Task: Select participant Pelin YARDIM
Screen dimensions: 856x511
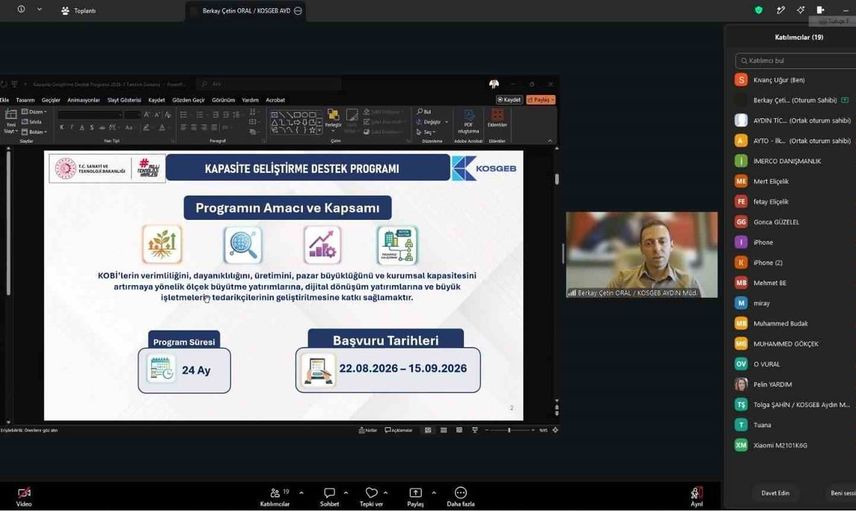Action: pos(795,384)
